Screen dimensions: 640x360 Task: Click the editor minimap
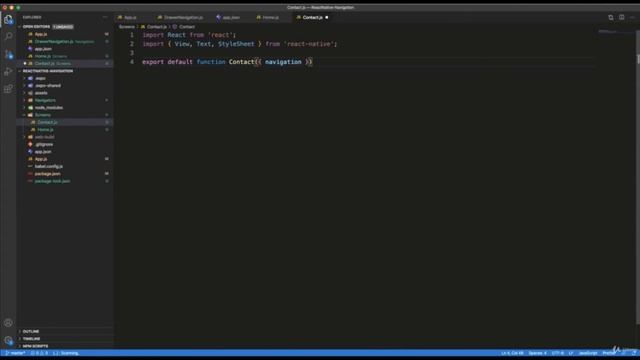(616, 32)
